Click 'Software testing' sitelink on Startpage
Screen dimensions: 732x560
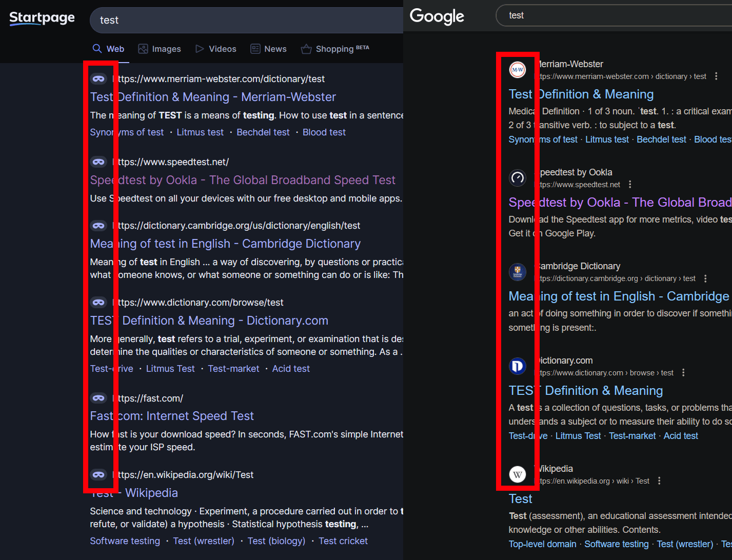click(x=125, y=541)
